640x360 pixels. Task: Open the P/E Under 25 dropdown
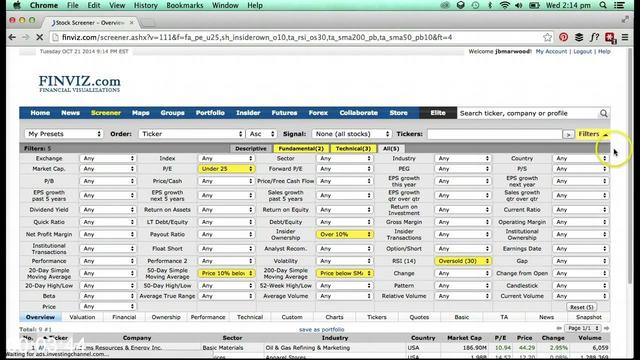point(227,169)
